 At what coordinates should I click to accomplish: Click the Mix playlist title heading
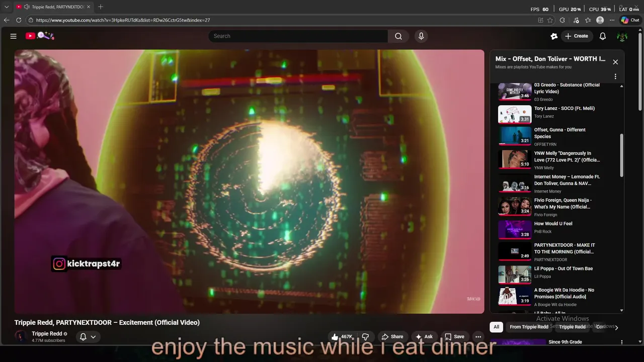550,59
